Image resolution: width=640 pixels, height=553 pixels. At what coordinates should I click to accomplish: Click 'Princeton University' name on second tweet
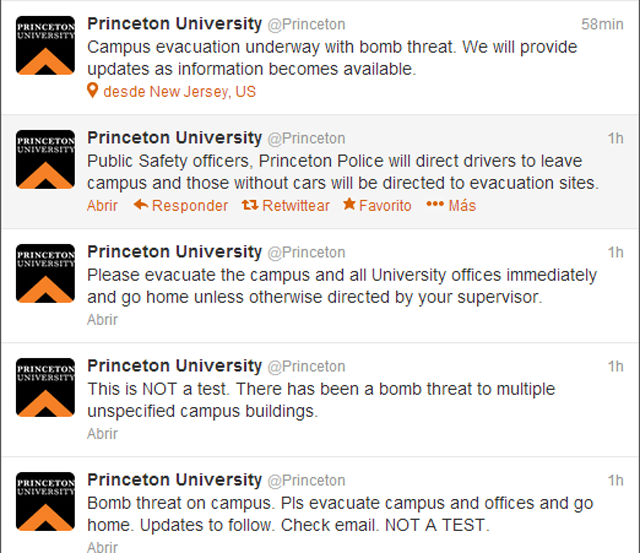(174, 138)
